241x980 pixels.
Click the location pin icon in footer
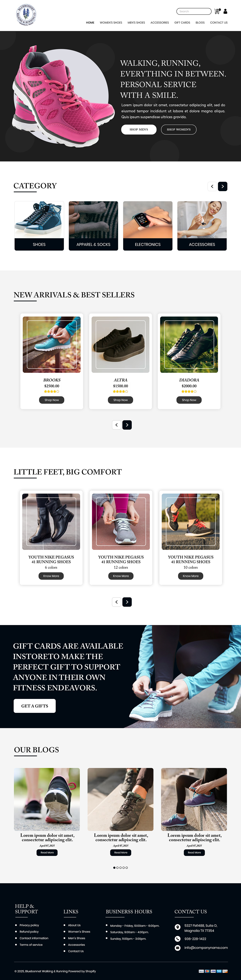177,927
